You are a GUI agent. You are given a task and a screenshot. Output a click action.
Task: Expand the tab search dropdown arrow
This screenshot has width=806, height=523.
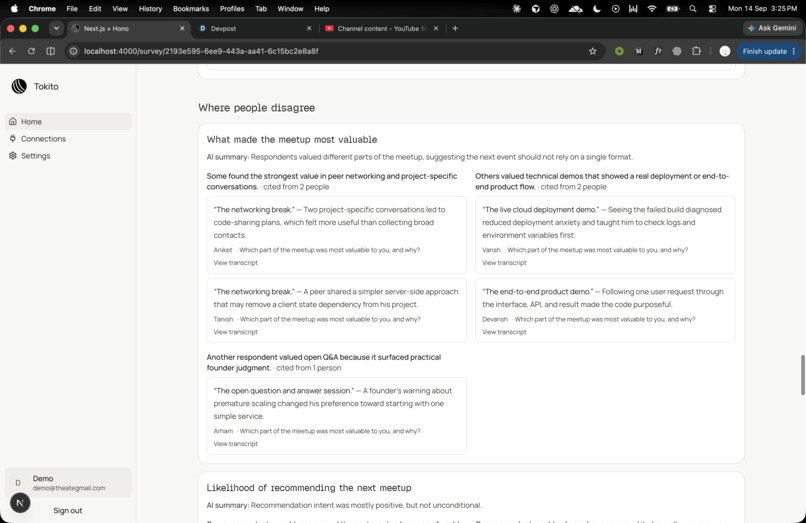coord(56,28)
